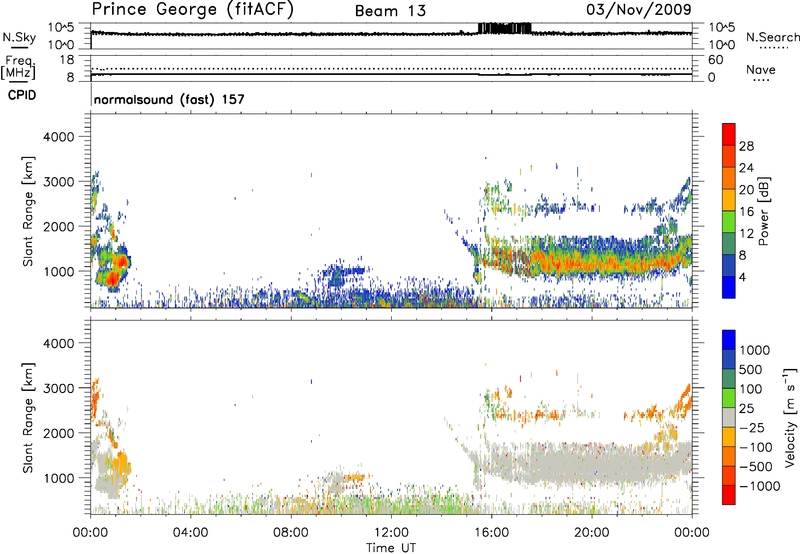This screenshot has width=800, height=554.
Task: Click "2000" on the power panel axis
Action: tap(59, 226)
